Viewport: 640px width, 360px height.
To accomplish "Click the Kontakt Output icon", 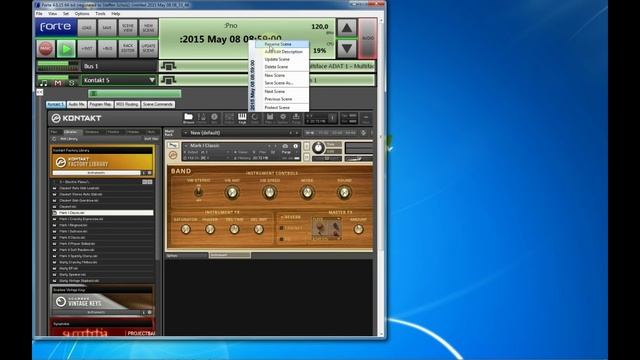I will [x=229, y=118].
